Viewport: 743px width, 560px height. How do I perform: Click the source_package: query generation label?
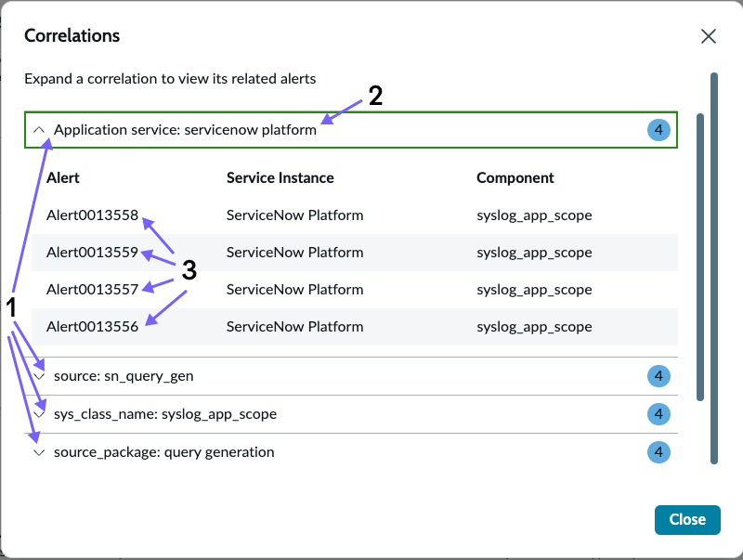click(x=164, y=452)
